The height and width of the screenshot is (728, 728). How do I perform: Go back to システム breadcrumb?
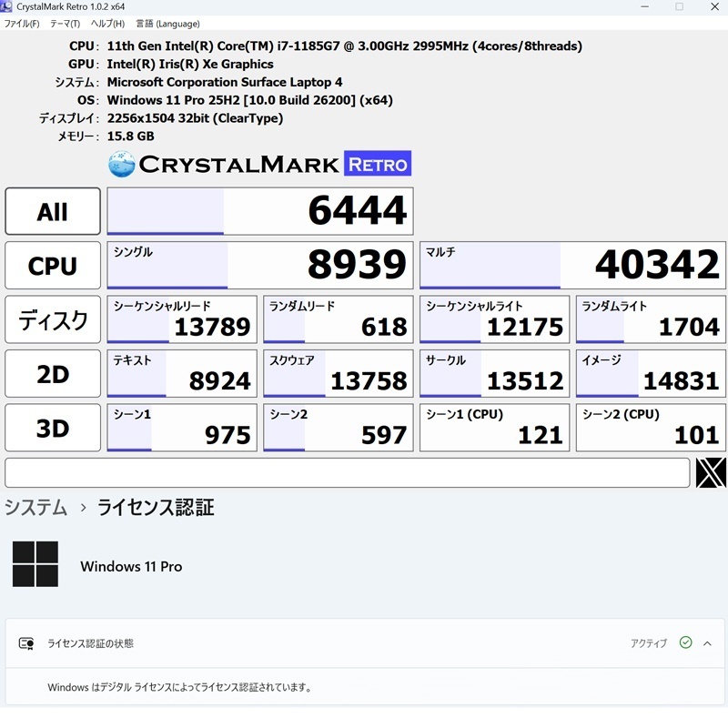tap(35, 508)
